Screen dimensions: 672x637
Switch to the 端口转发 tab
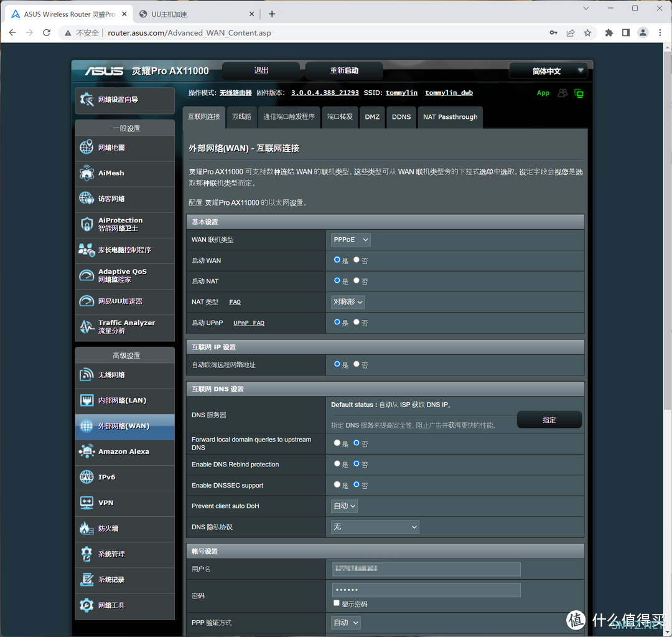coord(340,116)
